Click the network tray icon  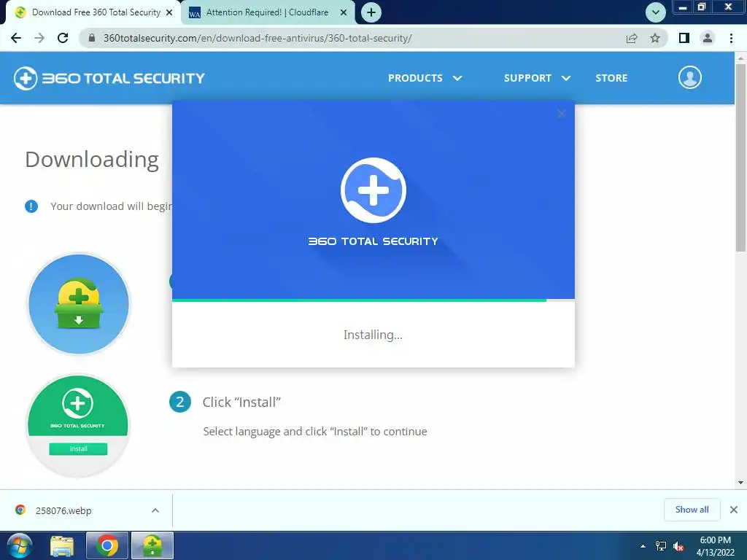[x=661, y=546]
